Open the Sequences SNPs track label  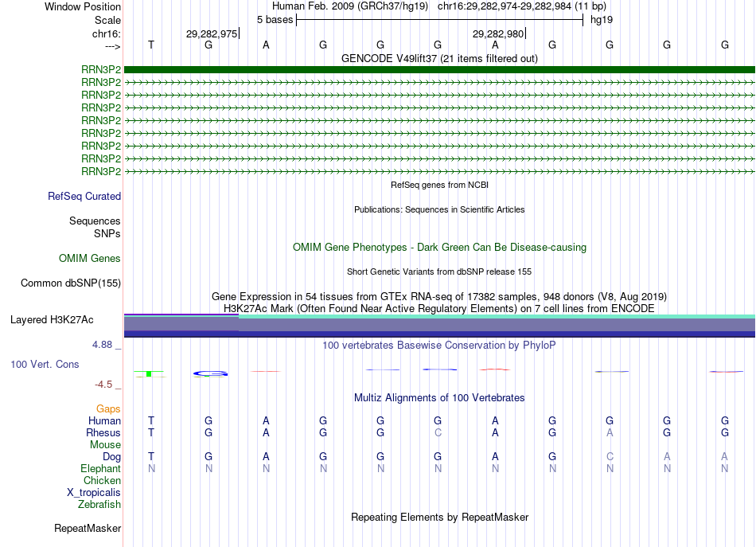tap(95, 227)
